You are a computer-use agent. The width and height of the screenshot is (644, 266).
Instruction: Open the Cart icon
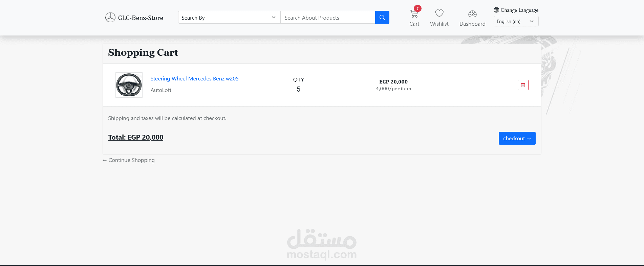[x=414, y=14]
